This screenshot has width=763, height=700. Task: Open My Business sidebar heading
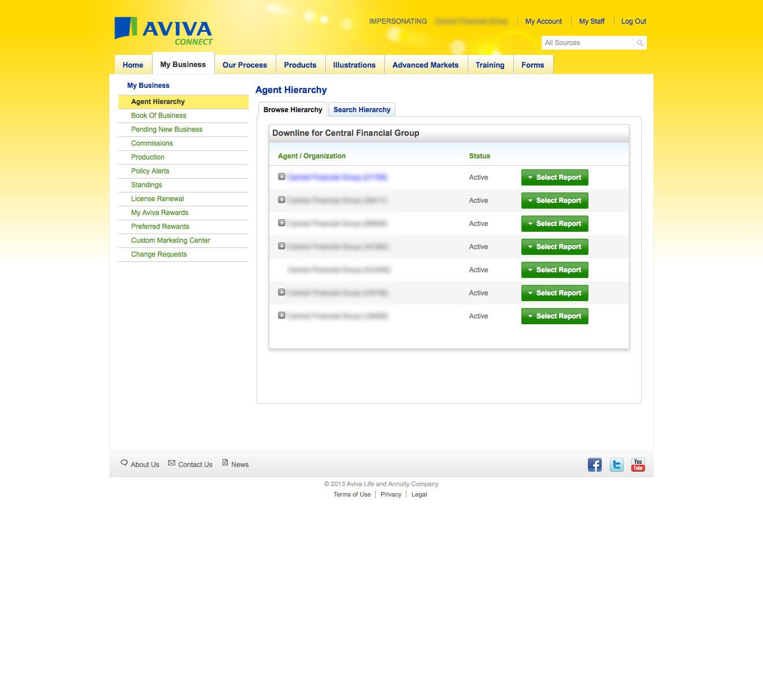pos(149,86)
